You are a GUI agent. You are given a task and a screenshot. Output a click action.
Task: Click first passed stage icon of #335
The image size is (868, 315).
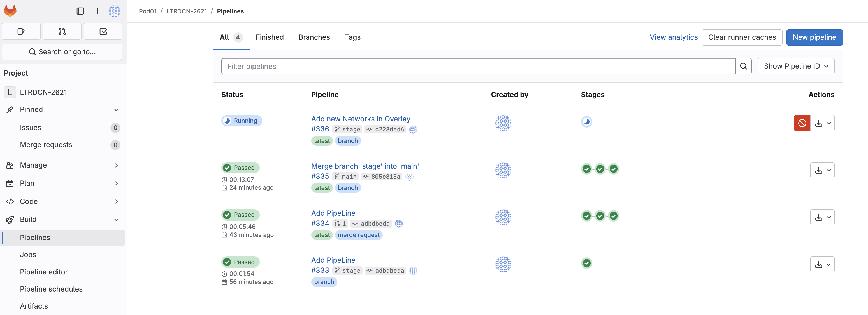[586, 169]
